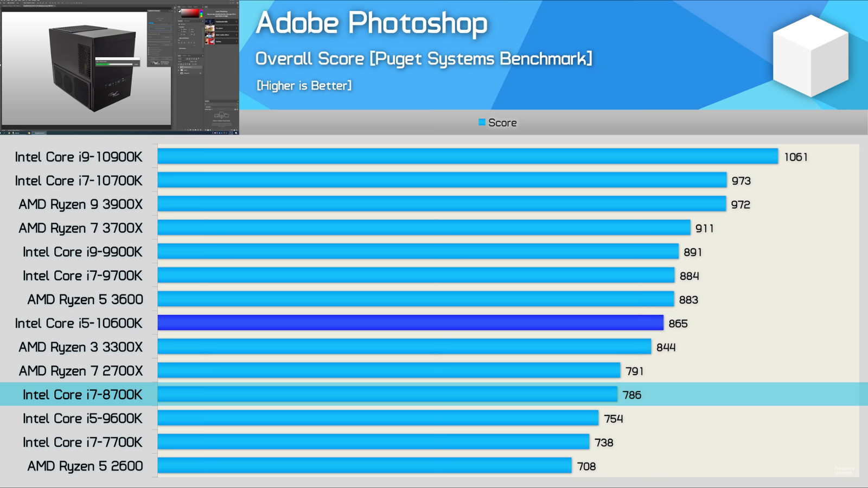Click the Hardware Unboxed watermark

pos(844,470)
